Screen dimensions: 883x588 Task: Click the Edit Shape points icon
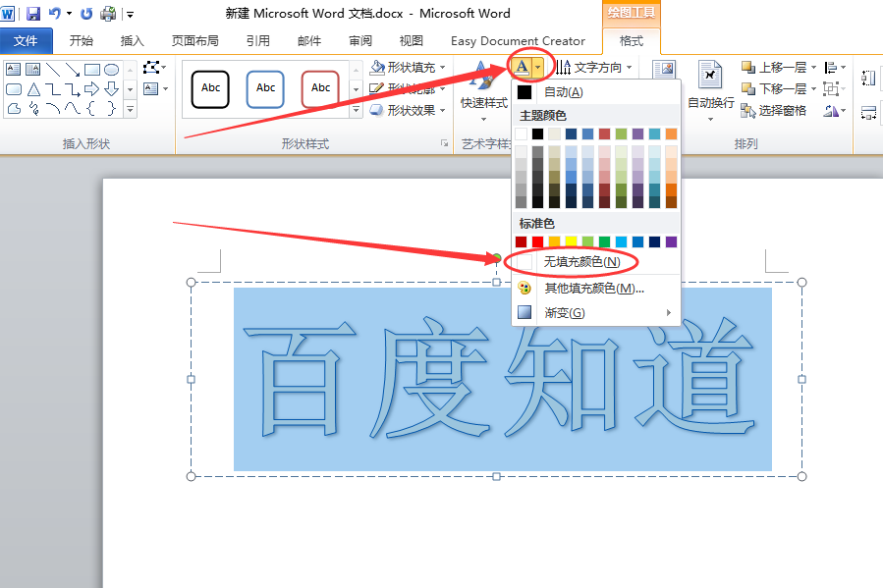point(151,68)
